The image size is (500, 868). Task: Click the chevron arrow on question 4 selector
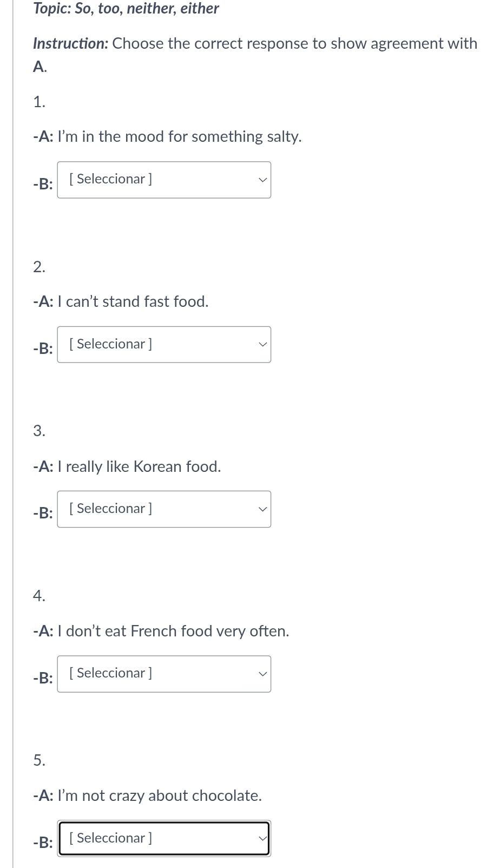pyautogui.click(x=262, y=674)
